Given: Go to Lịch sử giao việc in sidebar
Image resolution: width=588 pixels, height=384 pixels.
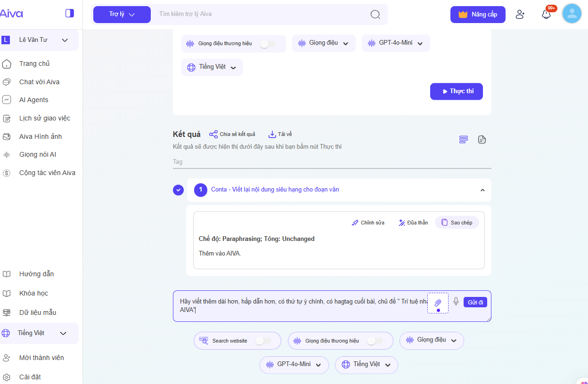Looking at the screenshot, I should 44,118.
